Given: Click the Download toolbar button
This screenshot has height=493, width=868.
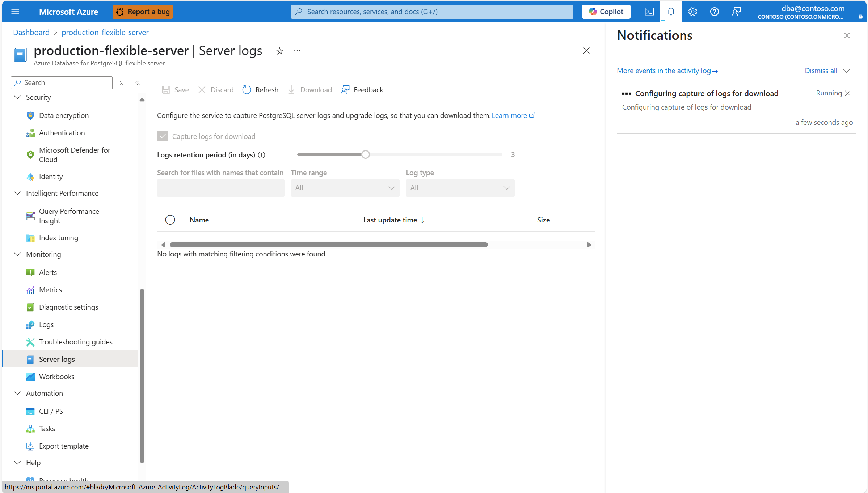Looking at the screenshot, I should (x=309, y=90).
